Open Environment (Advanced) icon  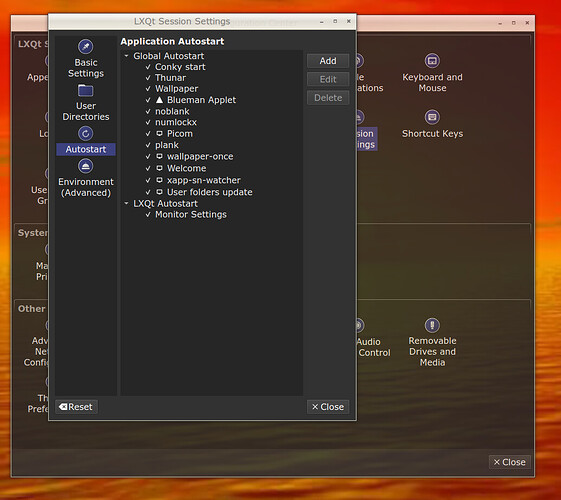(86, 166)
